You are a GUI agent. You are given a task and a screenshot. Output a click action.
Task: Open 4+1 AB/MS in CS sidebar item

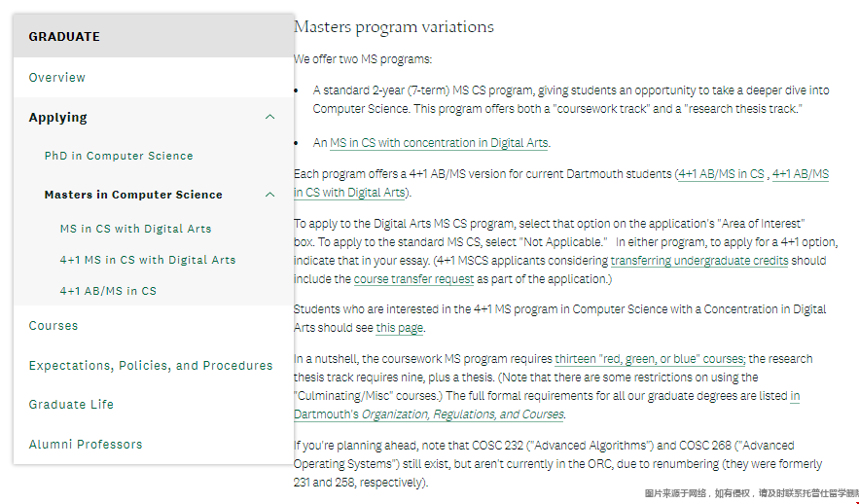(108, 291)
